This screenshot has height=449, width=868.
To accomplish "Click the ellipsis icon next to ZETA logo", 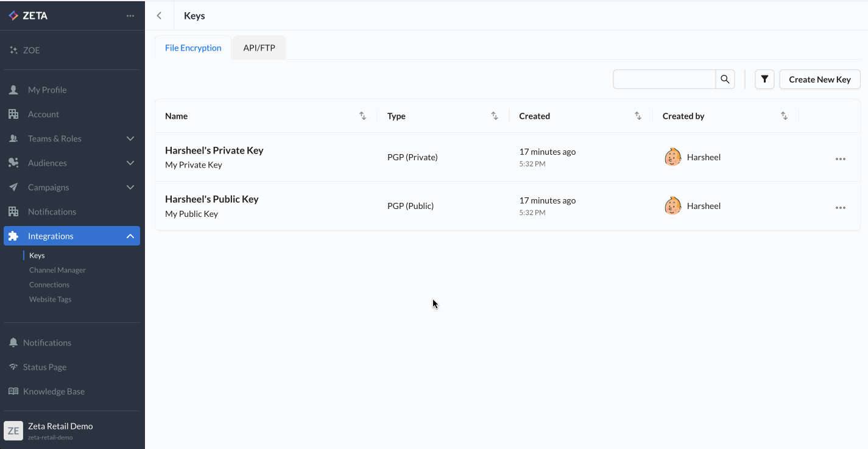I will click(x=130, y=16).
